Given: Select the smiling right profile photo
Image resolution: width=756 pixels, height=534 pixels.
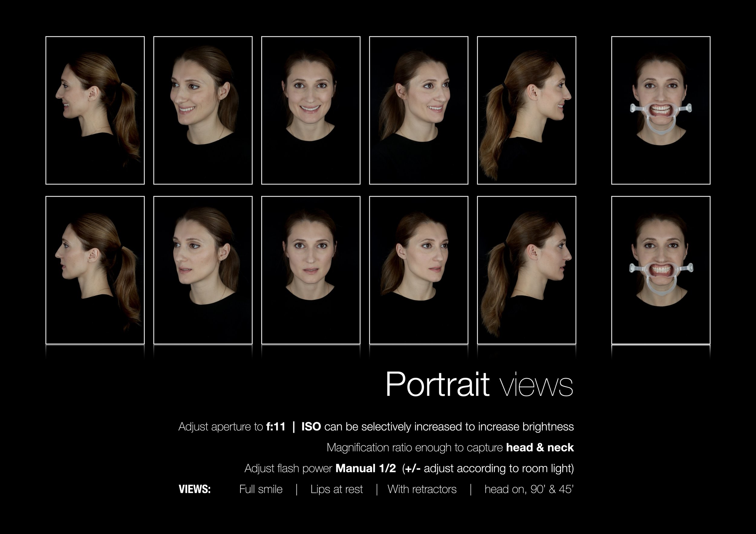Looking at the screenshot, I should (526, 110).
